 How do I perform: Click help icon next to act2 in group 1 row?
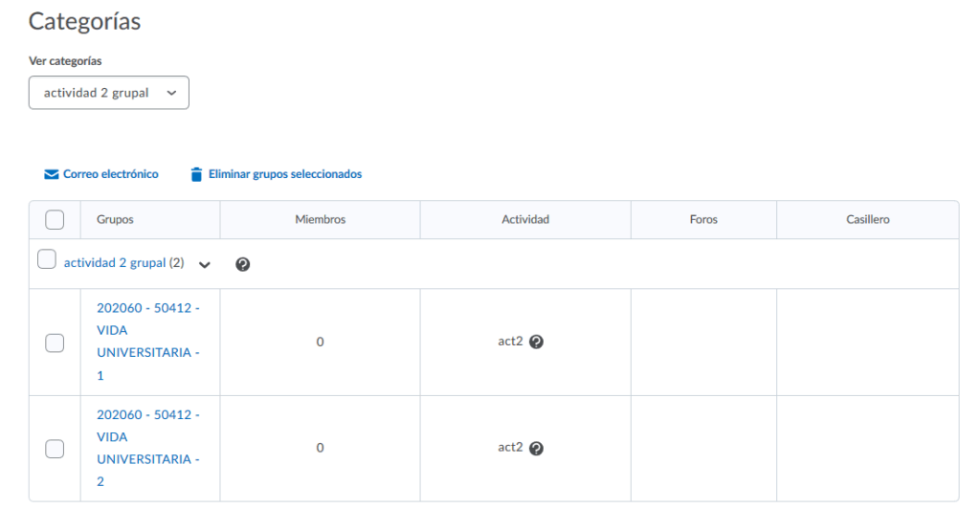click(x=536, y=342)
